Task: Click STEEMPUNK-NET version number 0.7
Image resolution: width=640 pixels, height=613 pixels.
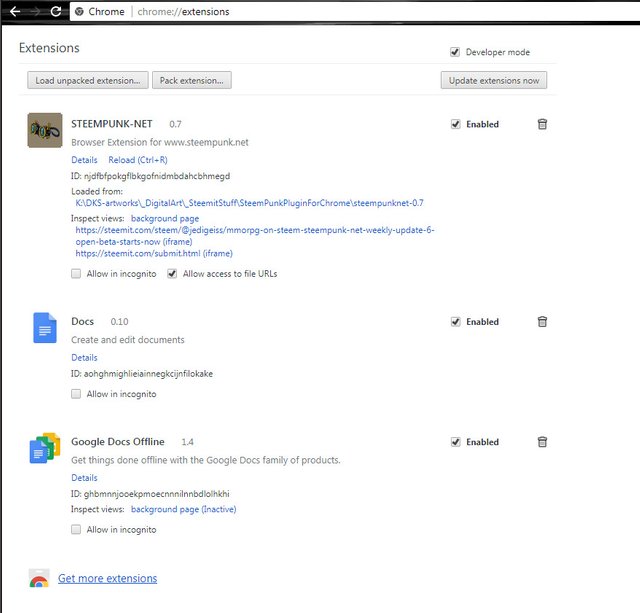Action: [x=176, y=124]
